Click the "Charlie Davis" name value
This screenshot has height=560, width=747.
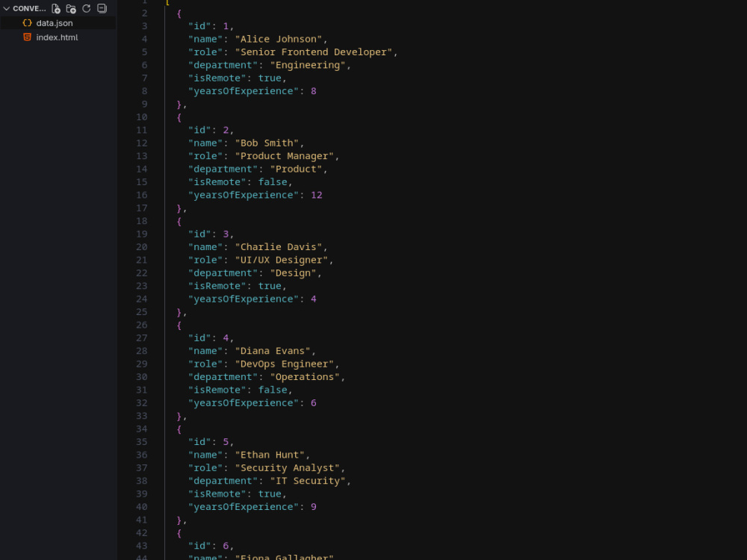(278, 247)
